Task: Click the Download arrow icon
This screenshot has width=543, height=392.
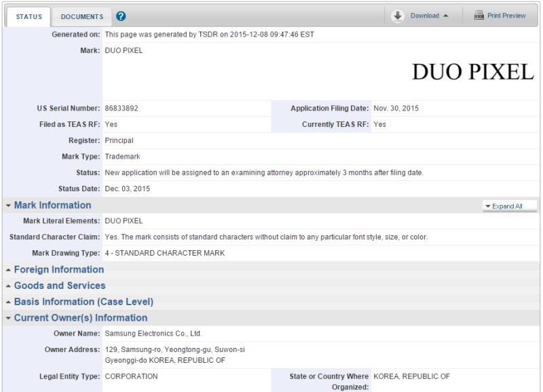Action: 398,16
